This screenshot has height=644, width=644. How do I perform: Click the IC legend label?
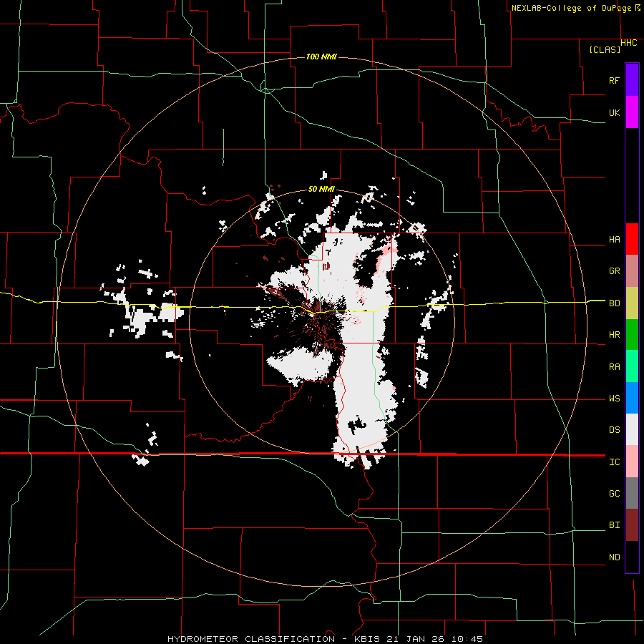(x=614, y=462)
